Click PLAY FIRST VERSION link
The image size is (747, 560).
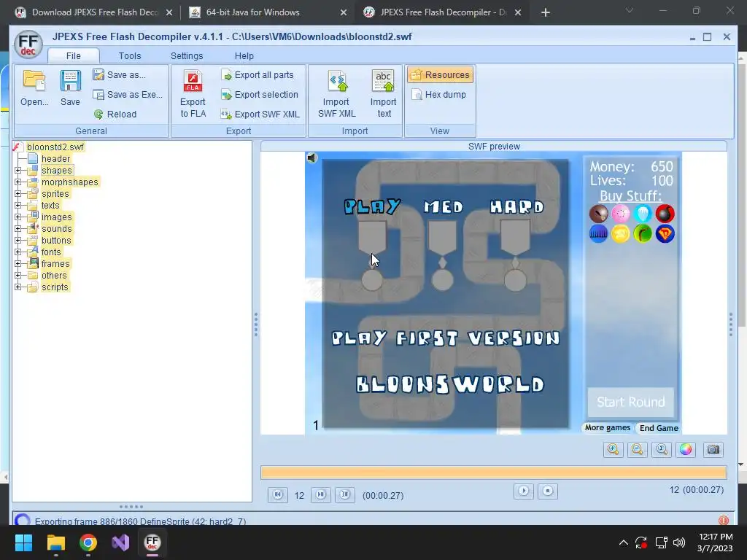click(446, 338)
